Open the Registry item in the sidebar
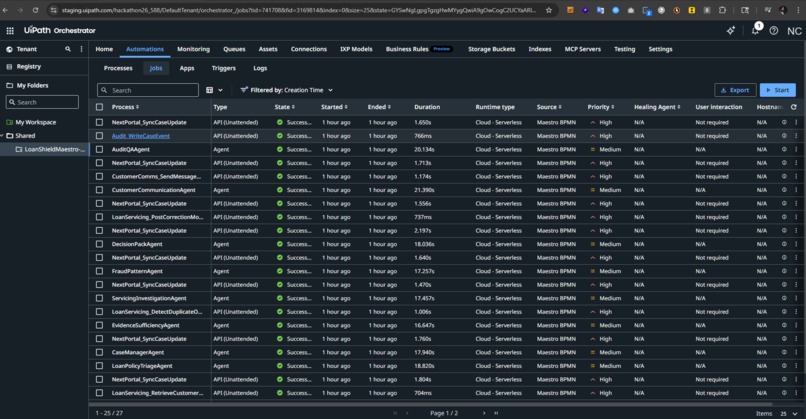Viewport: 806px width, 419px height. pos(29,66)
